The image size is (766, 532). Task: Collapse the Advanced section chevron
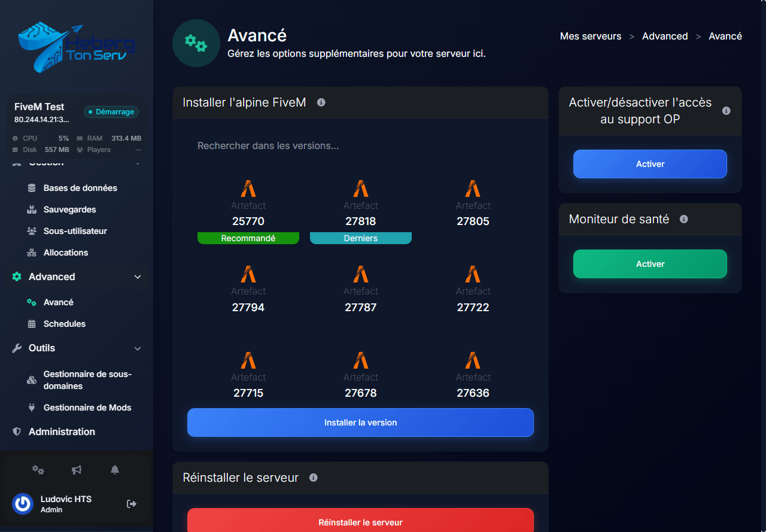point(138,276)
